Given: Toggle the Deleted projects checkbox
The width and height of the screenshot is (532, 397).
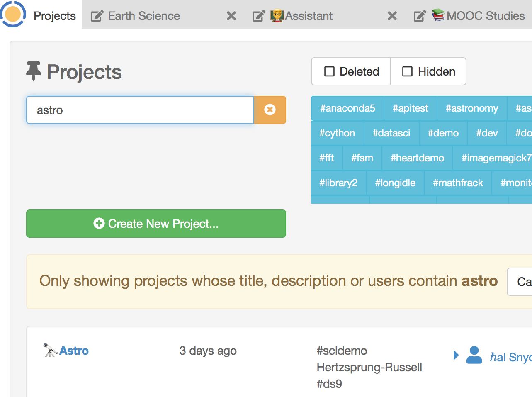Looking at the screenshot, I should [329, 71].
